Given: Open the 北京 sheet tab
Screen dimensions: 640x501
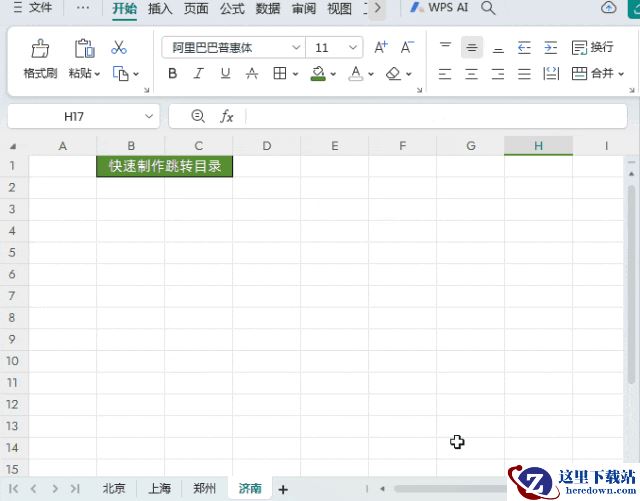Looking at the screenshot, I should coord(114,488).
